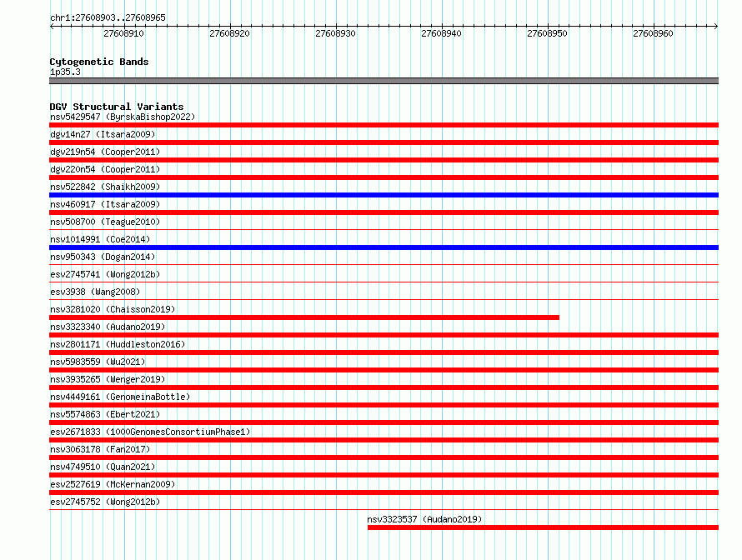
Task: Click ruler position 27608950
Action: (547, 33)
